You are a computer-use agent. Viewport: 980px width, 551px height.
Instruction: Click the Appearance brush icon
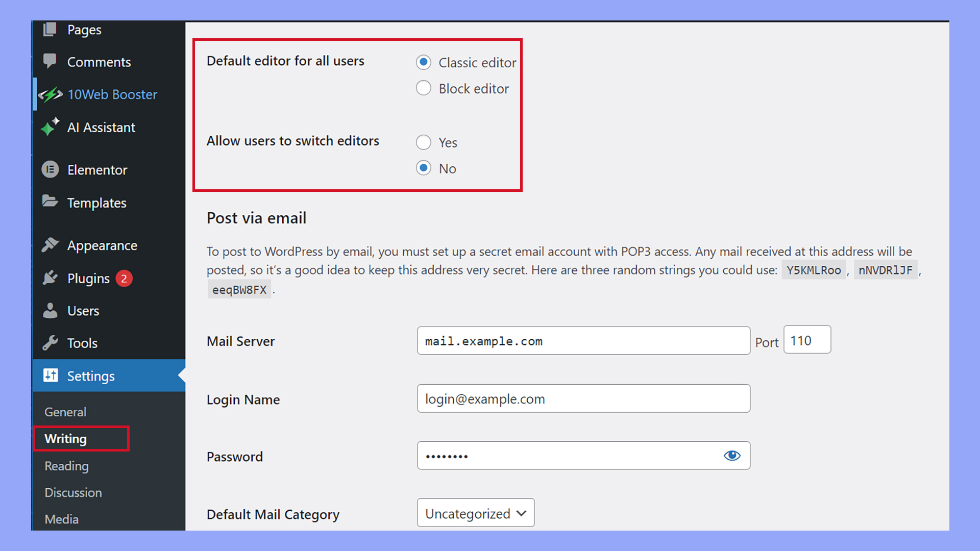click(51, 245)
